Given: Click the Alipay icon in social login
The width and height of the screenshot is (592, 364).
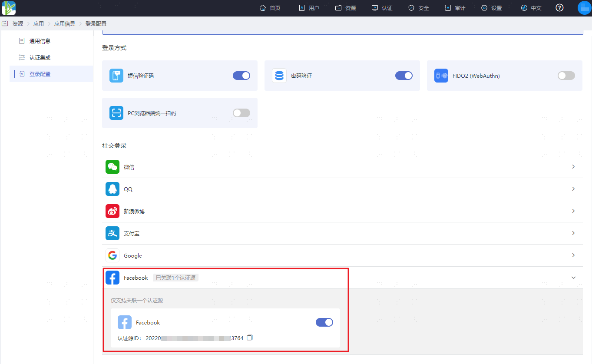Looking at the screenshot, I should tap(112, 233).
